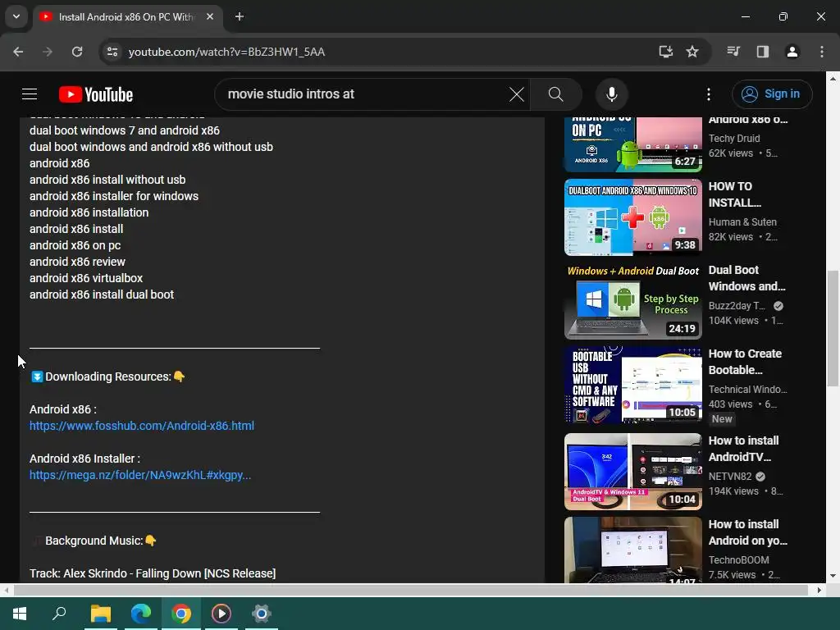The width and height of the screenshot is (840, 630).
Task: Click the address bar URL
Action: pos(226,52)
